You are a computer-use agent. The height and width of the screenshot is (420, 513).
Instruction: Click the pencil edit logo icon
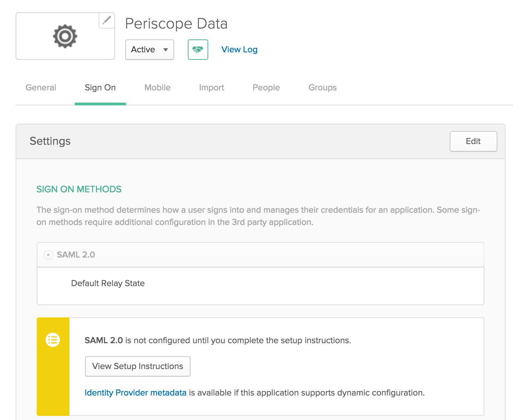[107, 20]
